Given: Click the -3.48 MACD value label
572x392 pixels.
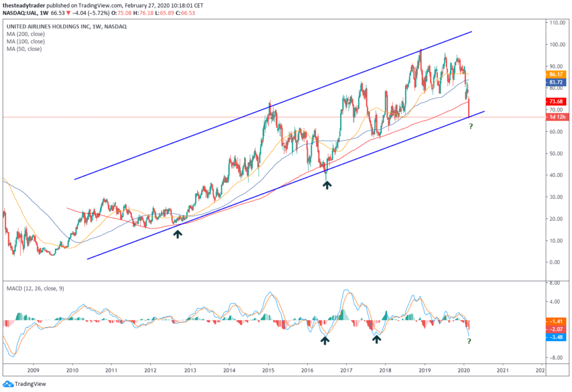Looking at the screenshot, I should click(x=556, y=337).
